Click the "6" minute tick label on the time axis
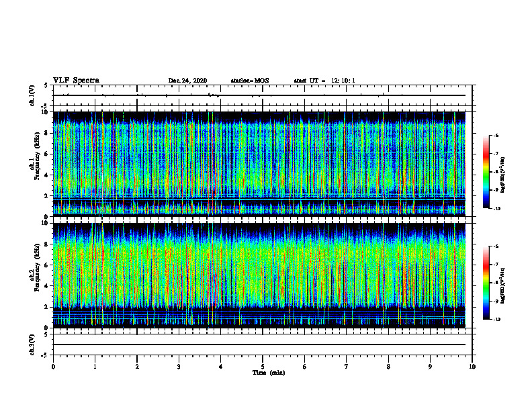The image size is (532, 411). click(305, 367)
